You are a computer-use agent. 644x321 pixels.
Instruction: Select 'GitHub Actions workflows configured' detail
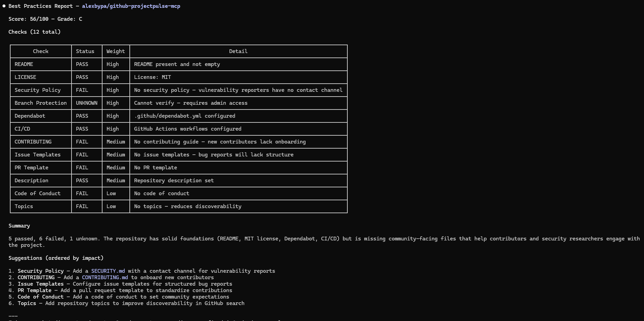(188, 129)
